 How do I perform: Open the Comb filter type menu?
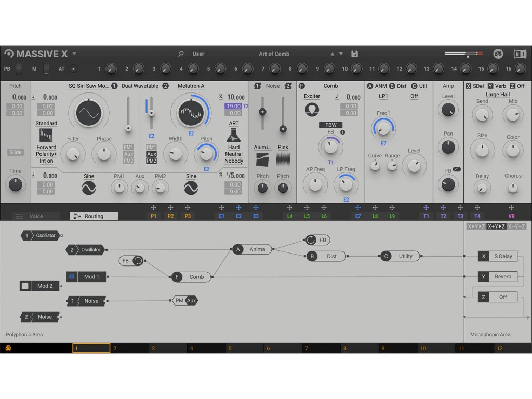(x=330, y=86)
